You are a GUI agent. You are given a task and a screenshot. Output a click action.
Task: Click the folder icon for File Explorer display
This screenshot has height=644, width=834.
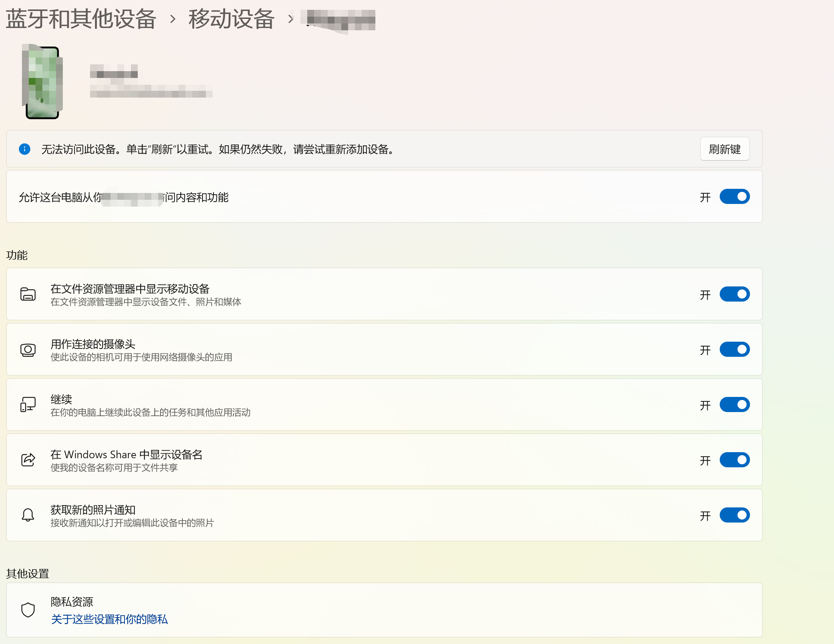click(28, 294)
